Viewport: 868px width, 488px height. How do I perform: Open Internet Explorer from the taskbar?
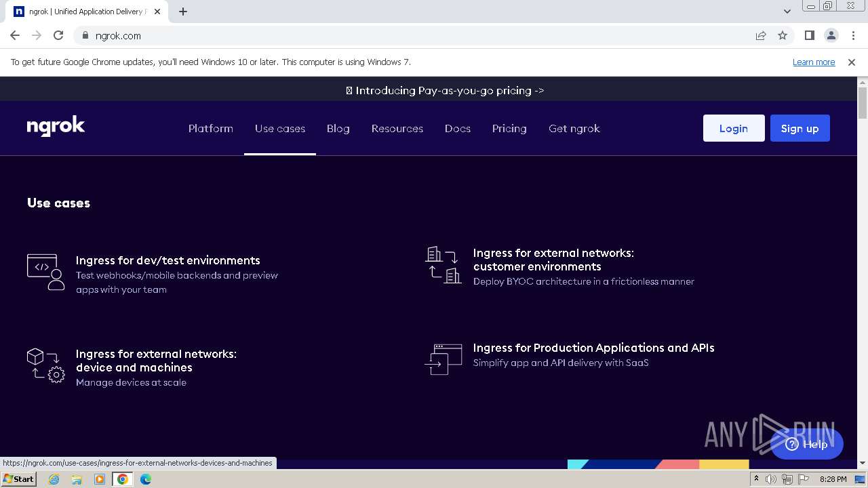point(54,479)
